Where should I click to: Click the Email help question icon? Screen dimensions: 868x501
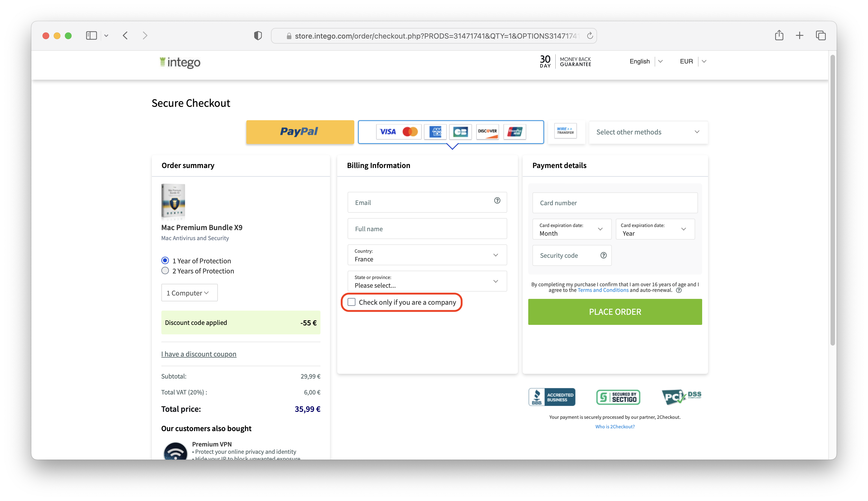point(497,201)
